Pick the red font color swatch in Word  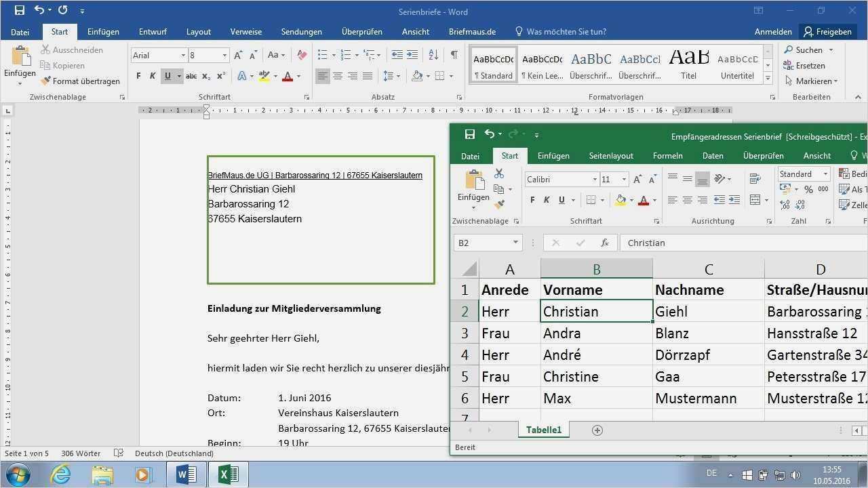coord(288,76)
